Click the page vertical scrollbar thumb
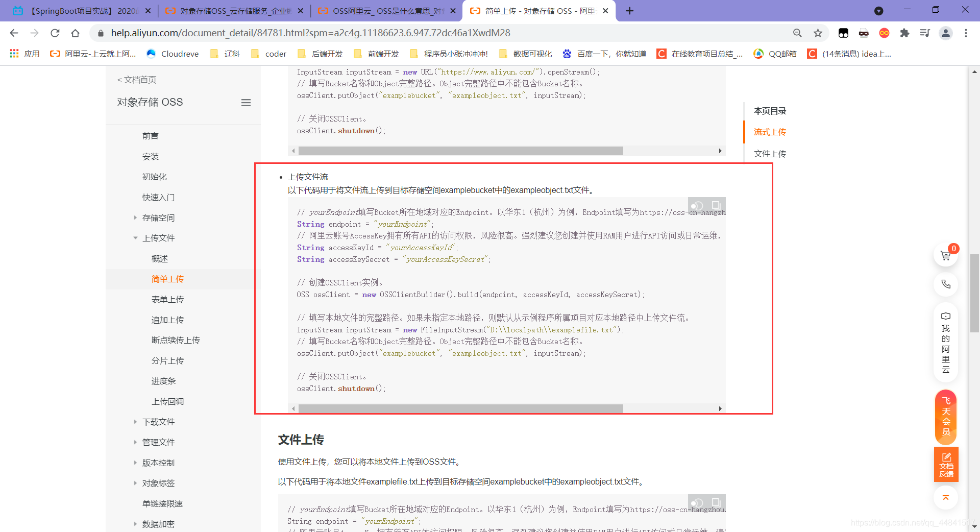This screenshot has height=532, width=980. coord(974,293)
